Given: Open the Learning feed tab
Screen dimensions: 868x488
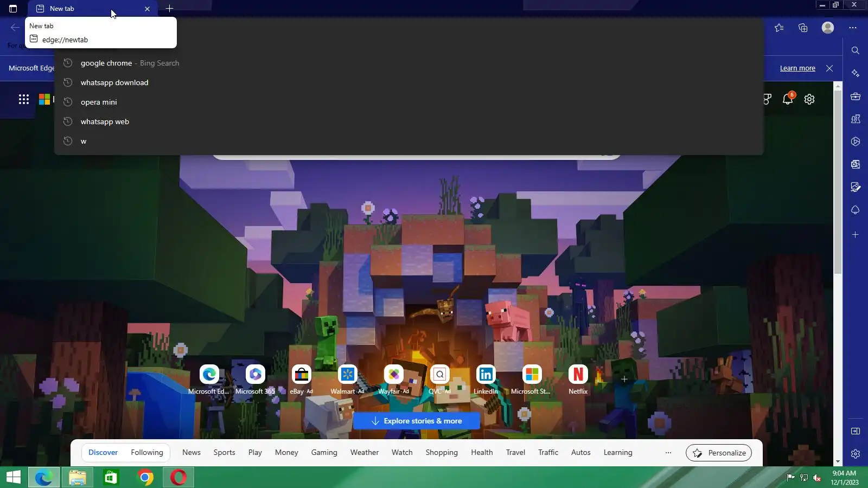Looking at the screenshot, I should (618, 452).
